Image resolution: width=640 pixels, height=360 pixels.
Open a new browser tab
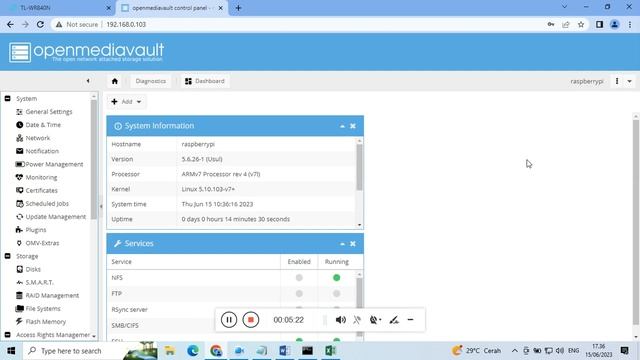(238, 8)
